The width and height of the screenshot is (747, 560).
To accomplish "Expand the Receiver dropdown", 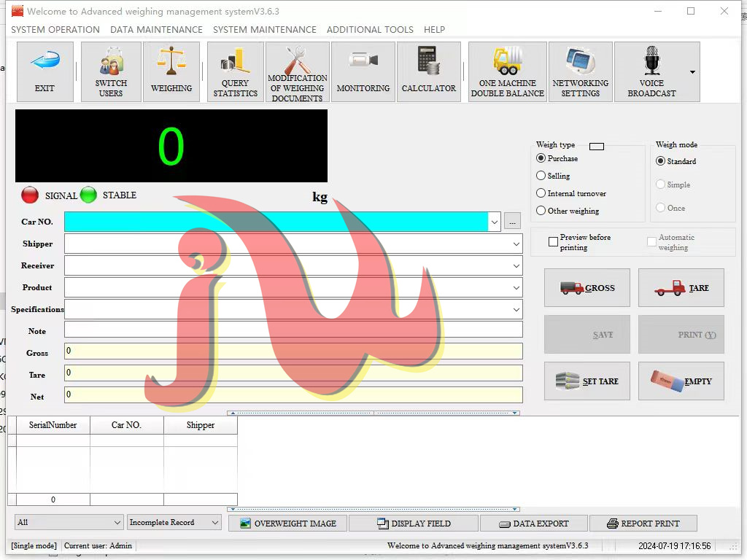I will pyautogui.click(x=516, y=265).
